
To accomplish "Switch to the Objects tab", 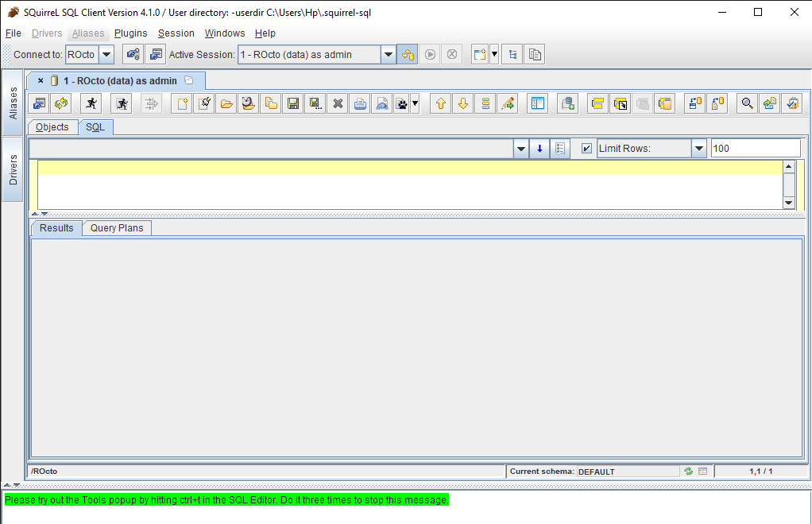I will tap(52, 126).
